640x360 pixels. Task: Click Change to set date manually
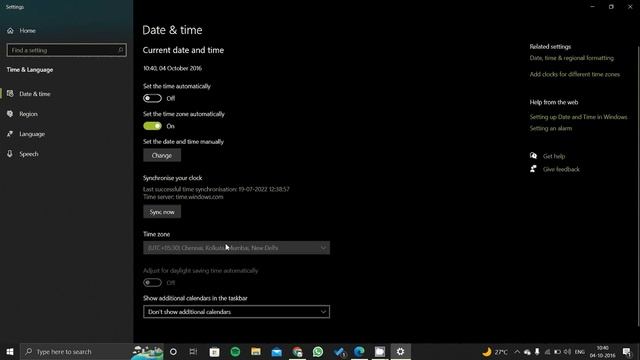click(x=162, y=155)
